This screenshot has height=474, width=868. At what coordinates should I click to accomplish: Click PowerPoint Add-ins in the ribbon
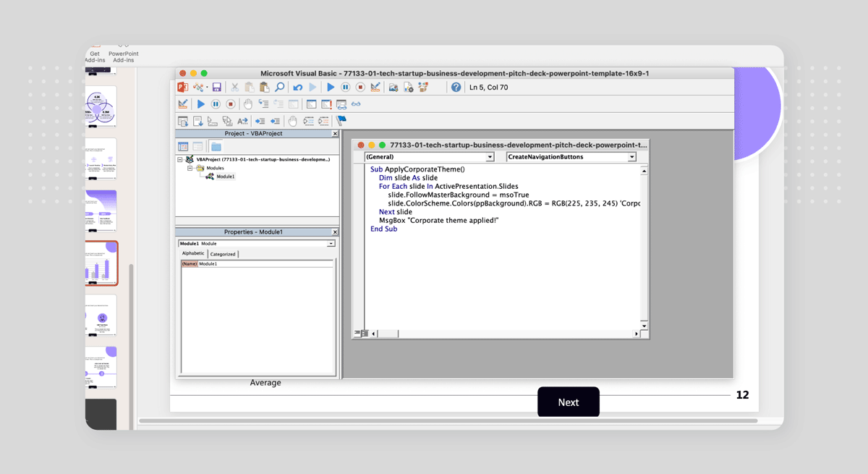click(x=124, y=56)
